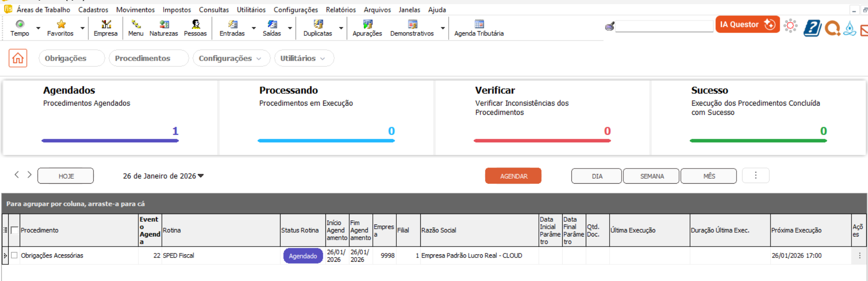Open the Agenda Tributária icon
The height and width of the screenshot is (281, 868).
click(479, 28)
